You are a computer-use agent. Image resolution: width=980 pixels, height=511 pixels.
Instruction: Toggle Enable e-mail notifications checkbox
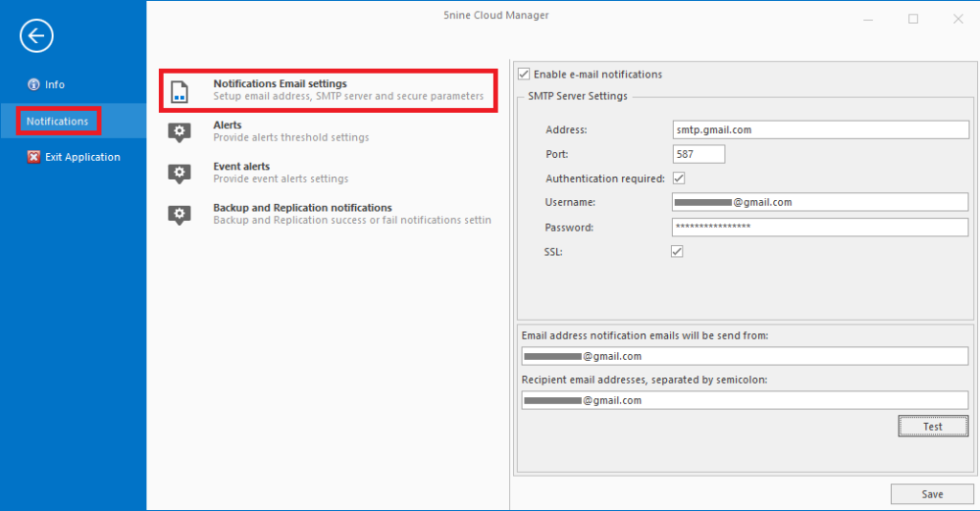click(x=523, y=74)
